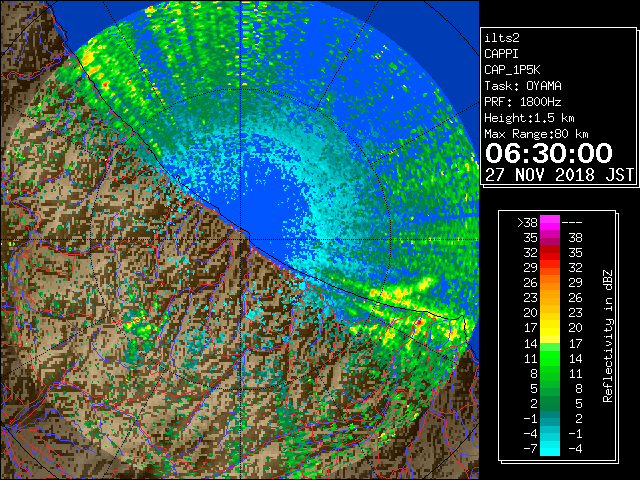The width and height of the screenshot is (640, 480).
Task: Pick the lightest cyan swatch at legend bottom
Action: click(550, 450)
